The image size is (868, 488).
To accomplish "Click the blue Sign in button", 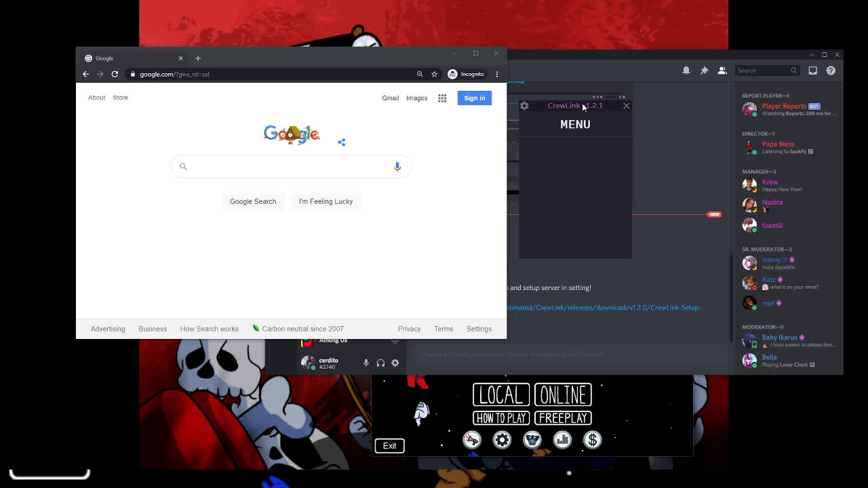I will coord(475,98).
